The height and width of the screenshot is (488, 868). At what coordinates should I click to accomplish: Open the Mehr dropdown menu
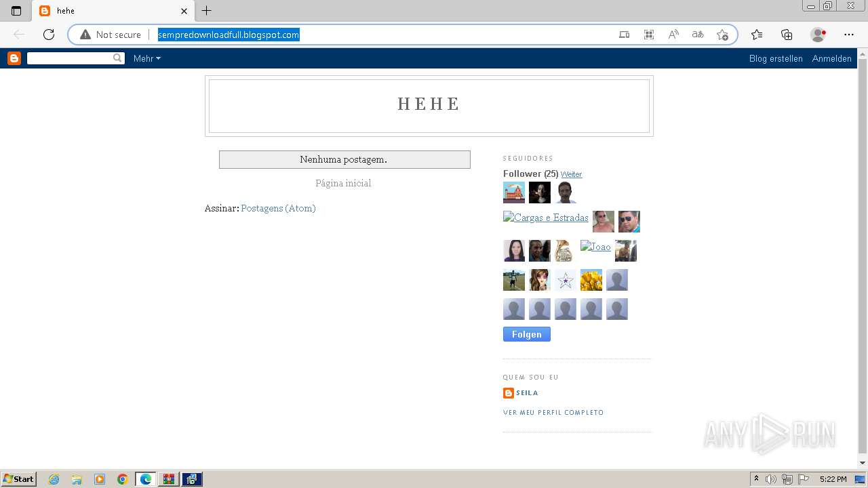[x=147, y=58]
